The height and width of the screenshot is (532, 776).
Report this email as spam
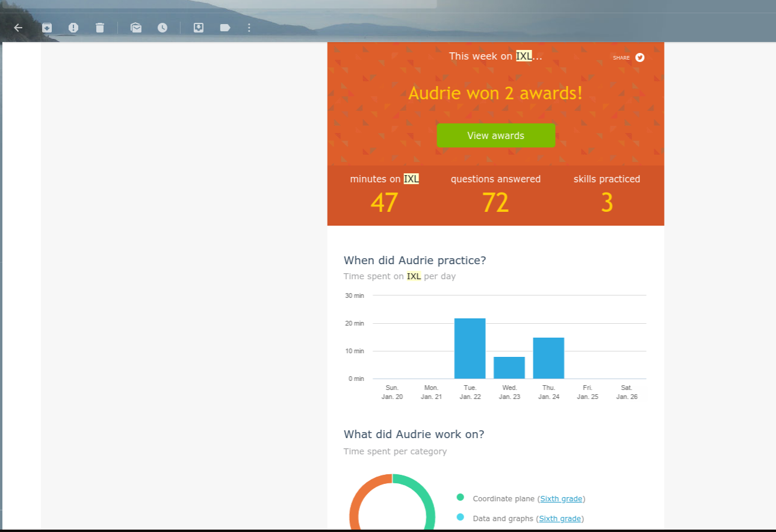point(73,28)
